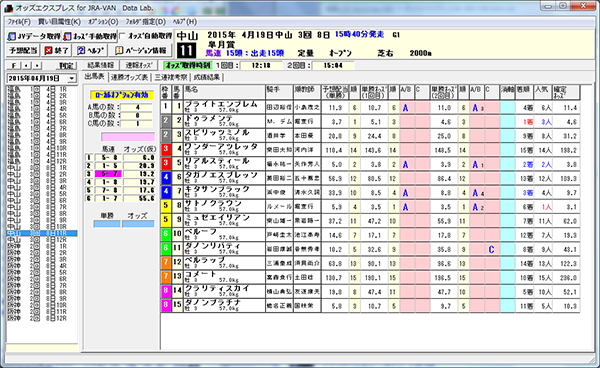Viewport: 600px width, 368px height.
Task: Click the 騎手 column header
Action: coord(279,92)
